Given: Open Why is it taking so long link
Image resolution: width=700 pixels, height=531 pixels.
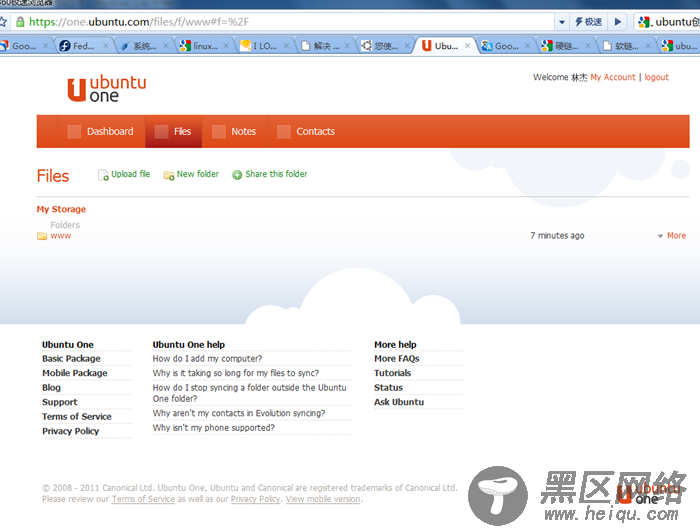Looking at the screenshot, I should pos(236,373).
